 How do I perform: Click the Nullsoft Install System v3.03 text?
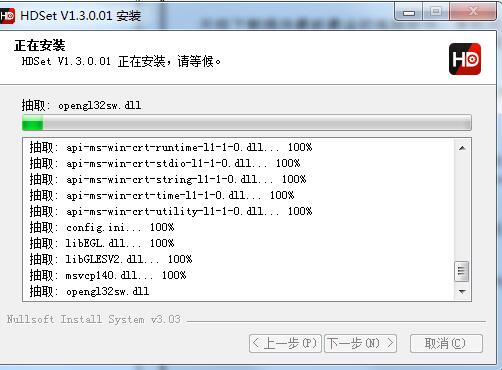94,319
